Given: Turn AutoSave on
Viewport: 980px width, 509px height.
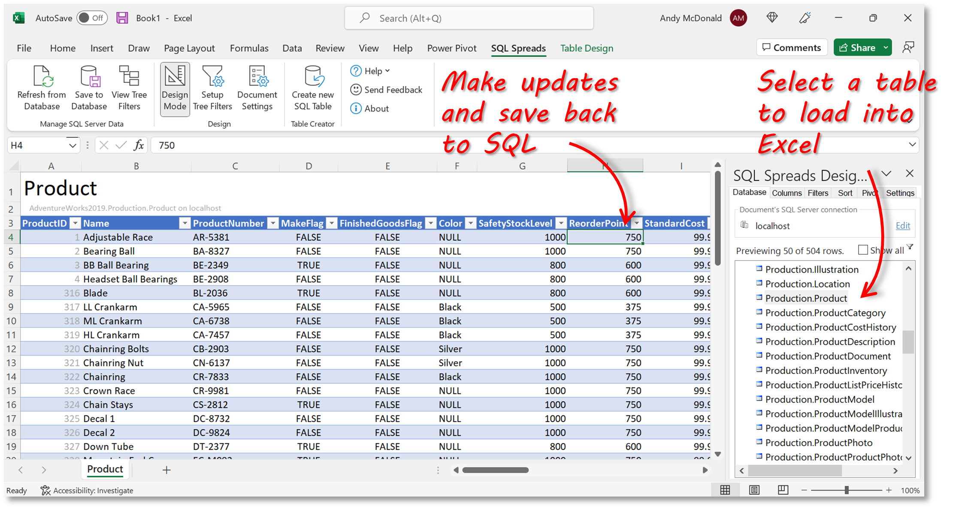Looking at the screenshot, I should pos(91,18).
